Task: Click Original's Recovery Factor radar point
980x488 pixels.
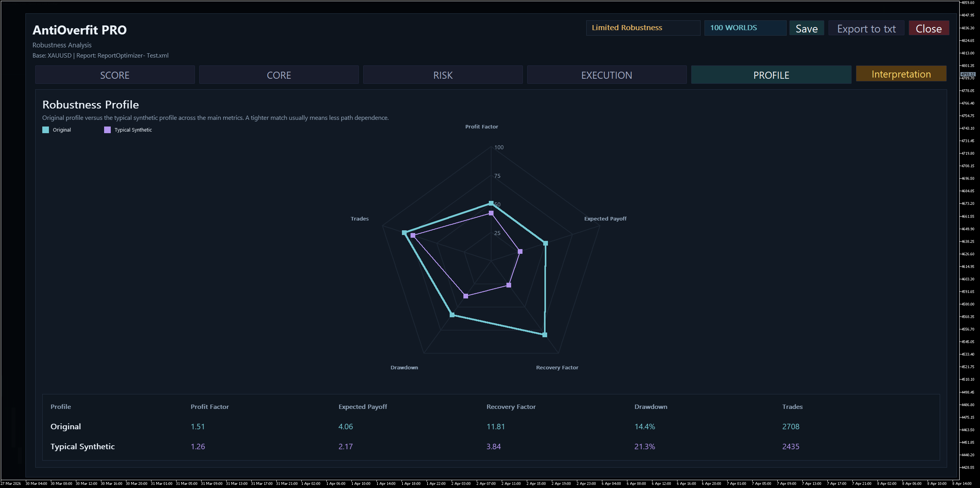Action: (544, 335)
